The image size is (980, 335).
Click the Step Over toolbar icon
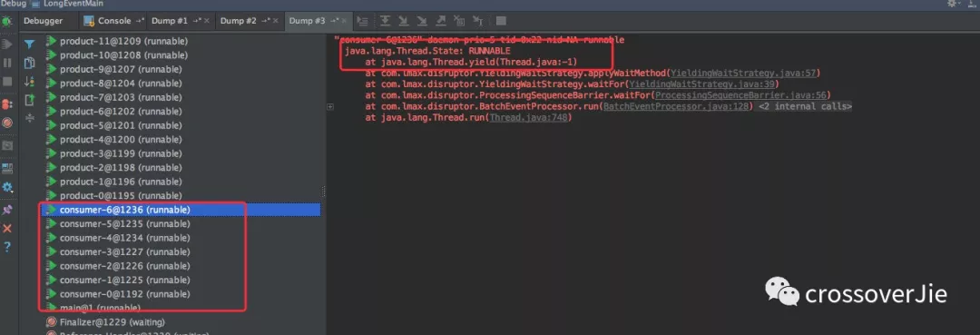coord(386,21)
